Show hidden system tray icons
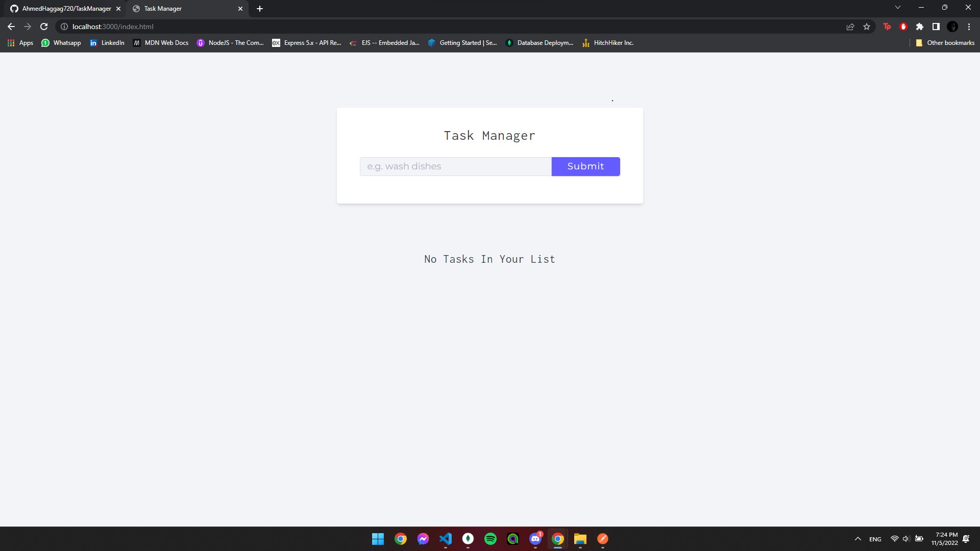980x551 pixels. point(858,539)
